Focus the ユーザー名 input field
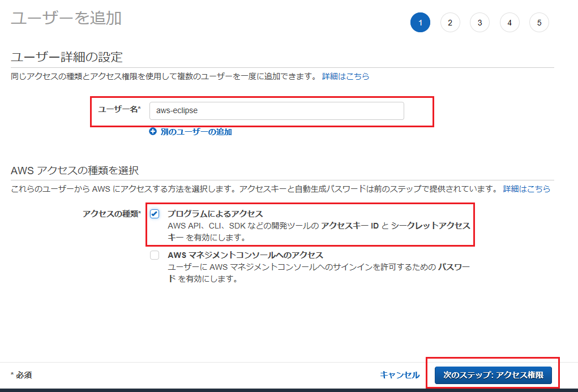Viewport: 578px width, 392px height. tap(276, 111)
